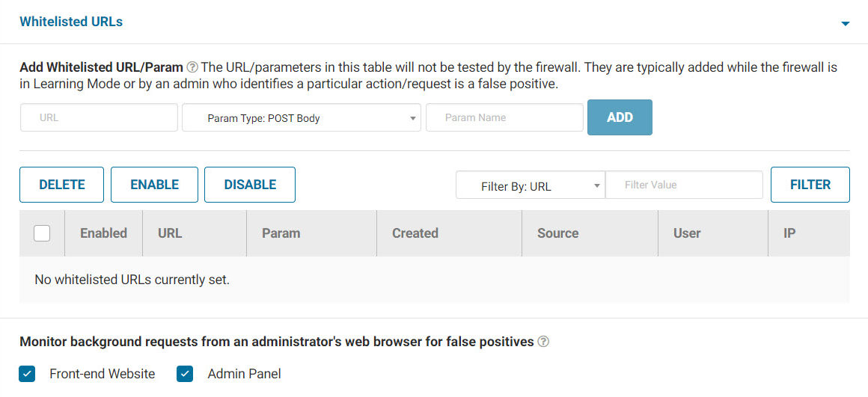The width and height of the screenshot is (868, 397).
Task: Uncheck the Front-end Website checkbox
Action: point(28,374)
